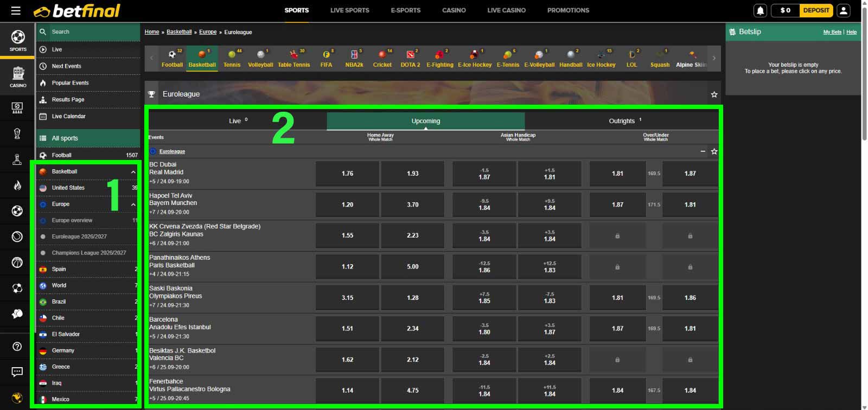
Task: Select Casino icon in left rail
Action: point(18,76)
